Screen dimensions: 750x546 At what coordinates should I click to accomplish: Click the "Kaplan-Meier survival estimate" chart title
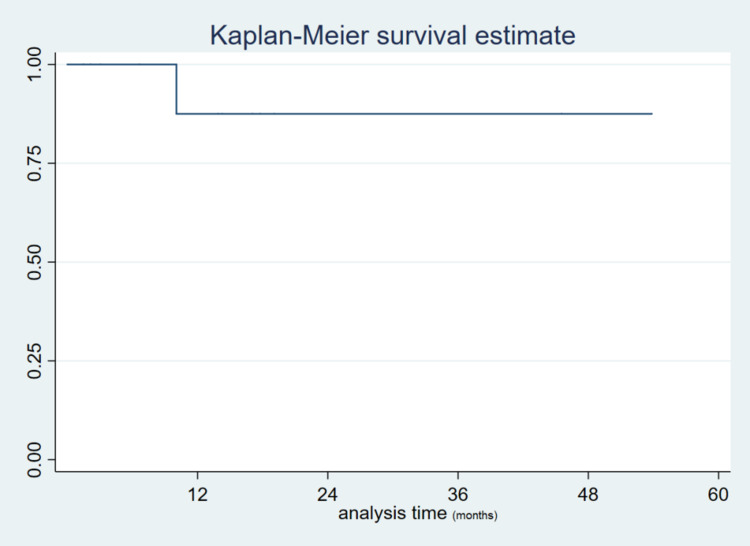coord(392,36)
